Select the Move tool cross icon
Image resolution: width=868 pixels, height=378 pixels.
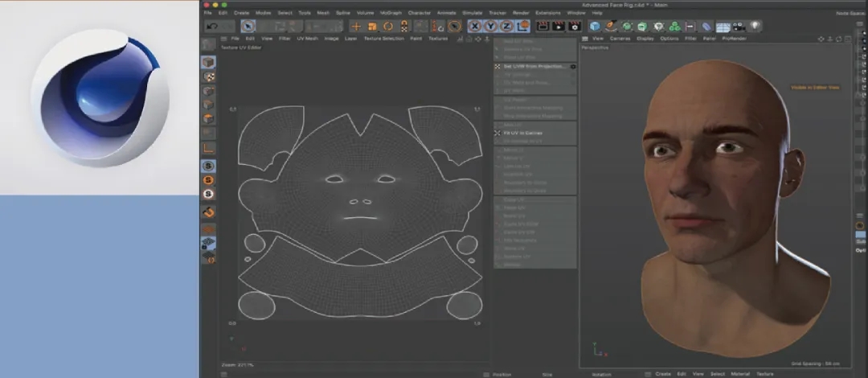[356, 27]
